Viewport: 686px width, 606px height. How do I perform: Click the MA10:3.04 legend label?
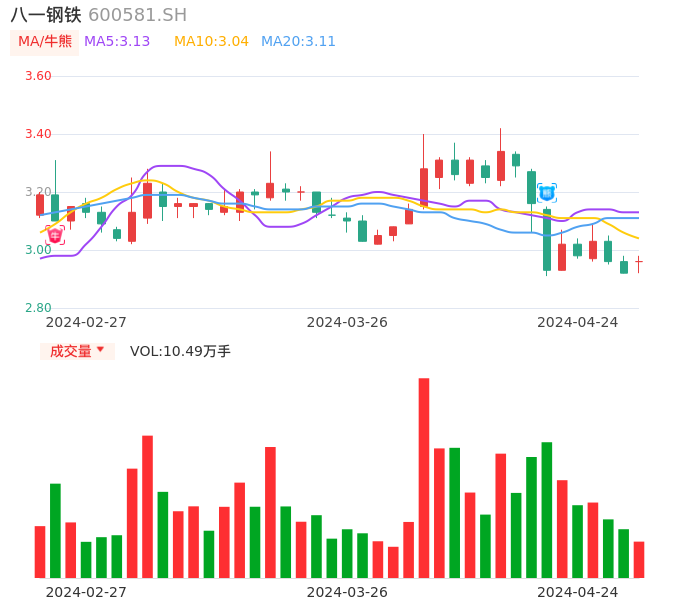pos(211,42)
